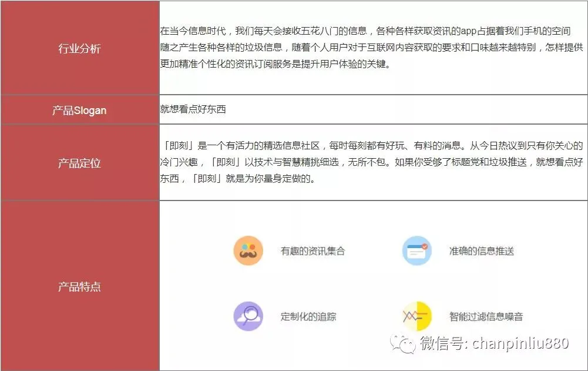This screenshot has width=588, height=371.
Task: Click the slogan text 就想看点好东西
Action: (193, 109)
